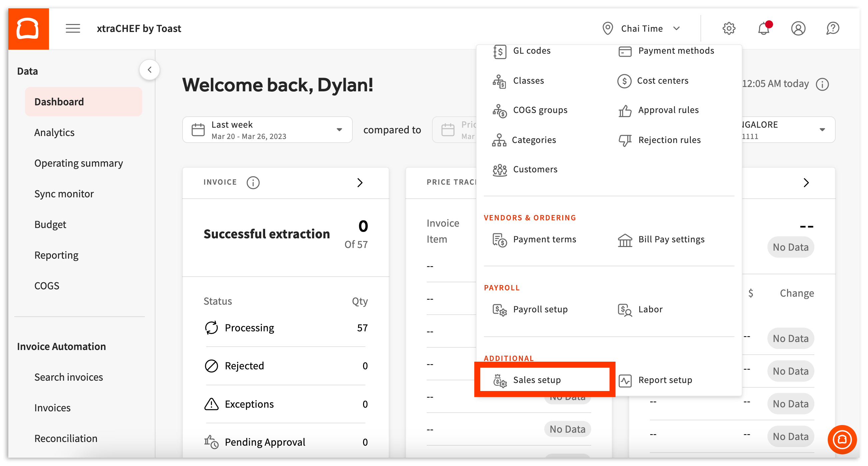Collapse the left sidebar with the chevron
The width and height of the screenshot is (868, 466).
click(150, 69)
